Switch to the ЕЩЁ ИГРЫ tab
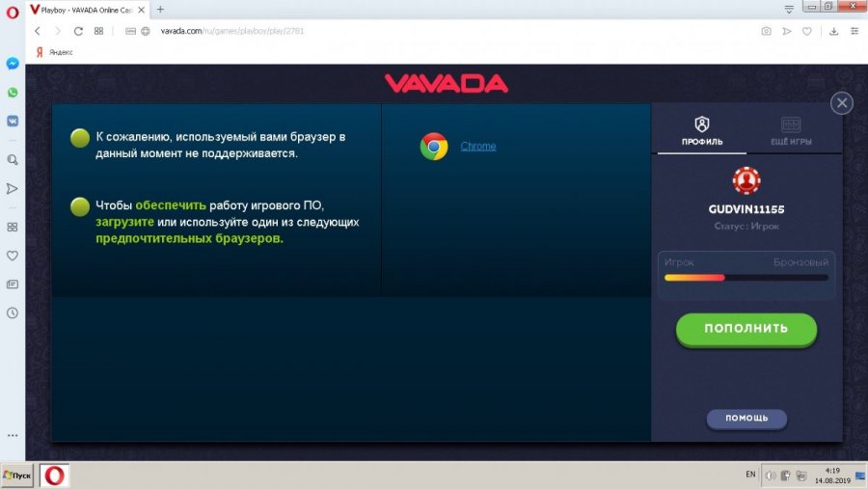The height and width of the screenshot is (489, 868). [x=791, y=132]
